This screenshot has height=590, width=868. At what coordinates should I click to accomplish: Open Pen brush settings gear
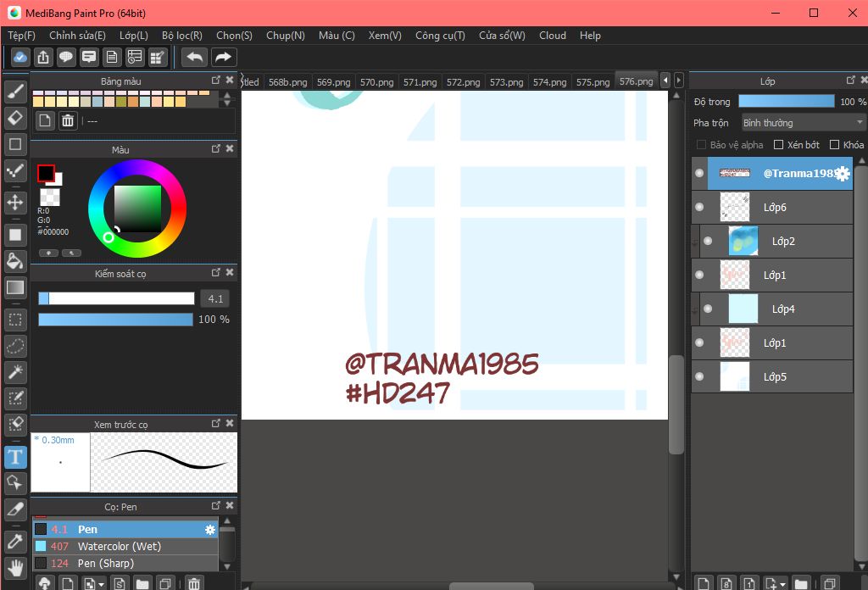point(210,530)
